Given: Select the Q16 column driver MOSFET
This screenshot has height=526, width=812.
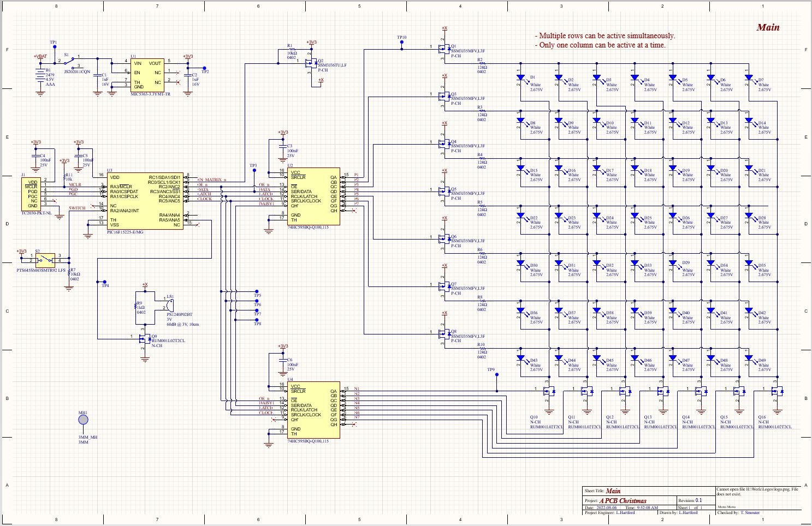Looking at the screenshot, I should [777, 391].
